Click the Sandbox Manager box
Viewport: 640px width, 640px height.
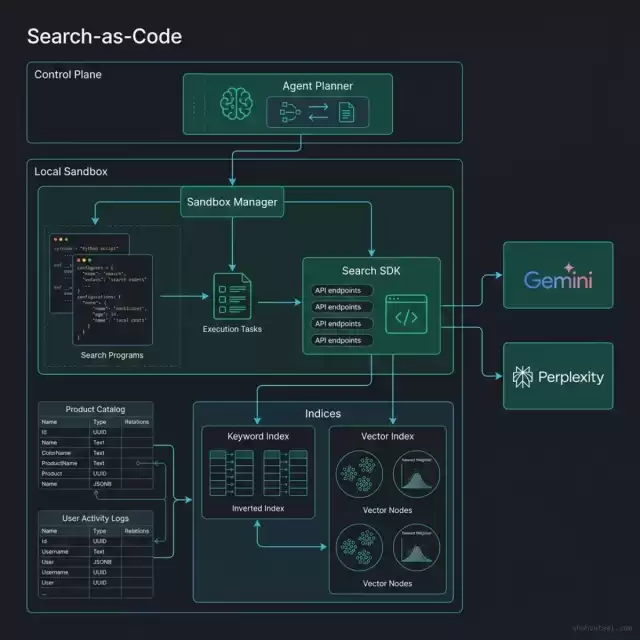(x=232, y=202)
